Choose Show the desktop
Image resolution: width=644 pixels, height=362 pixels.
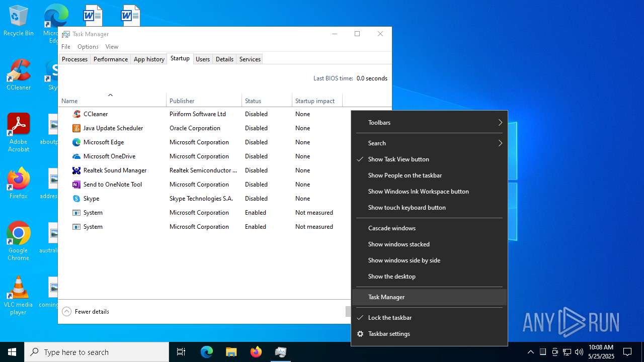coord(429,277)
